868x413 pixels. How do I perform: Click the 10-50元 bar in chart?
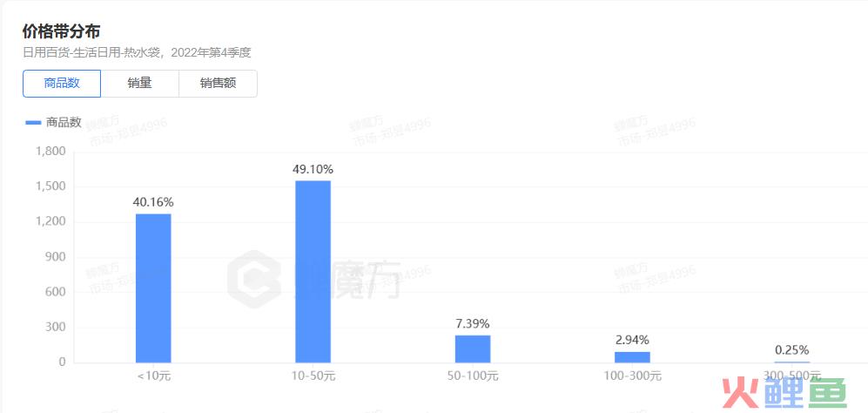313,272
